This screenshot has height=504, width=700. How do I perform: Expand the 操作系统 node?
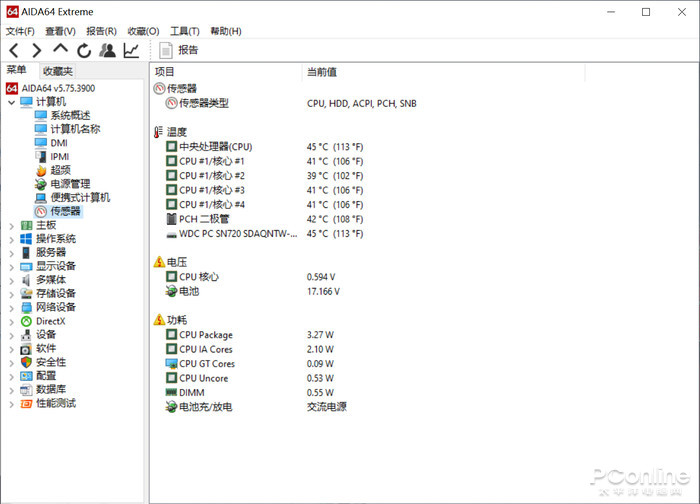click(x=12, y=240)
